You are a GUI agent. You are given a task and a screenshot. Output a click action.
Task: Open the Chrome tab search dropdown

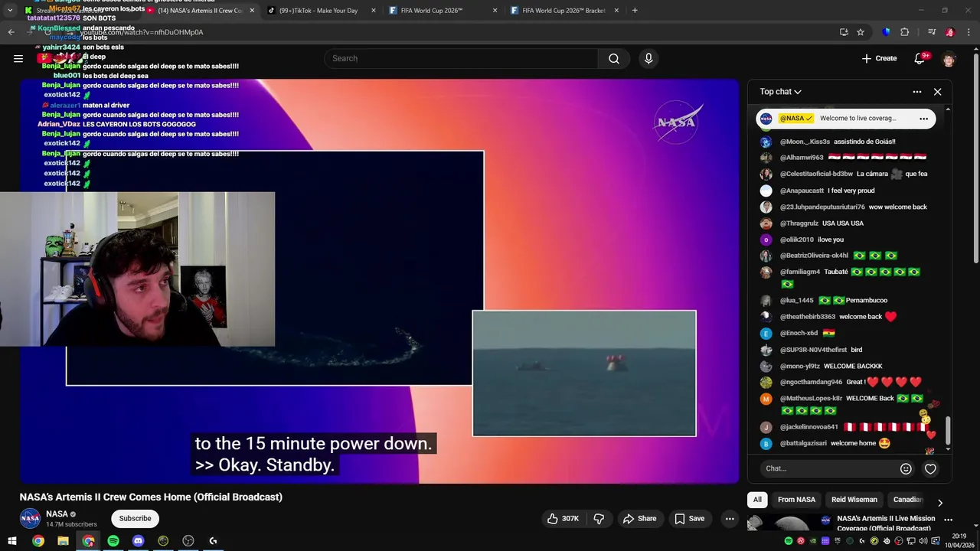10,11
